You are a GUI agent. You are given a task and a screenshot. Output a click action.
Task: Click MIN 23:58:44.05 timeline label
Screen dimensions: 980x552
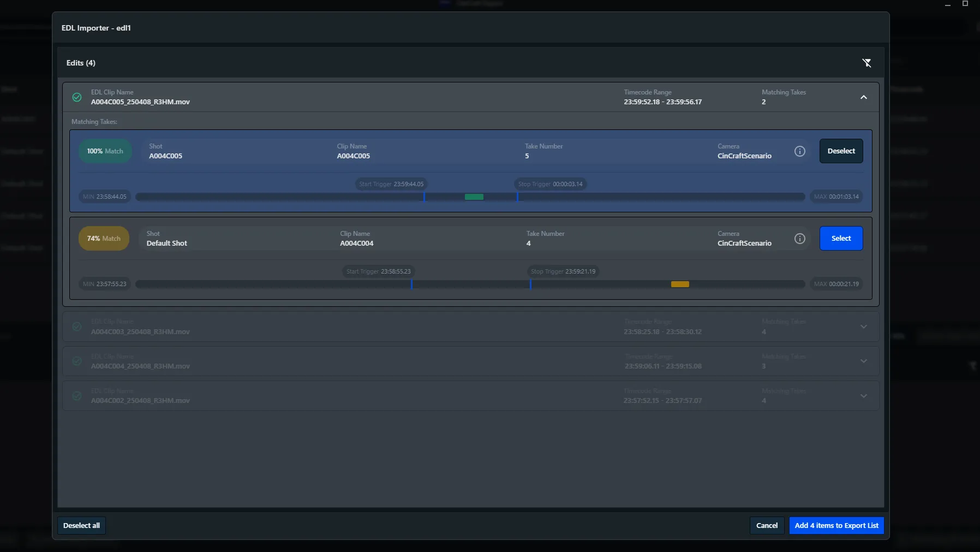(104, 197)
